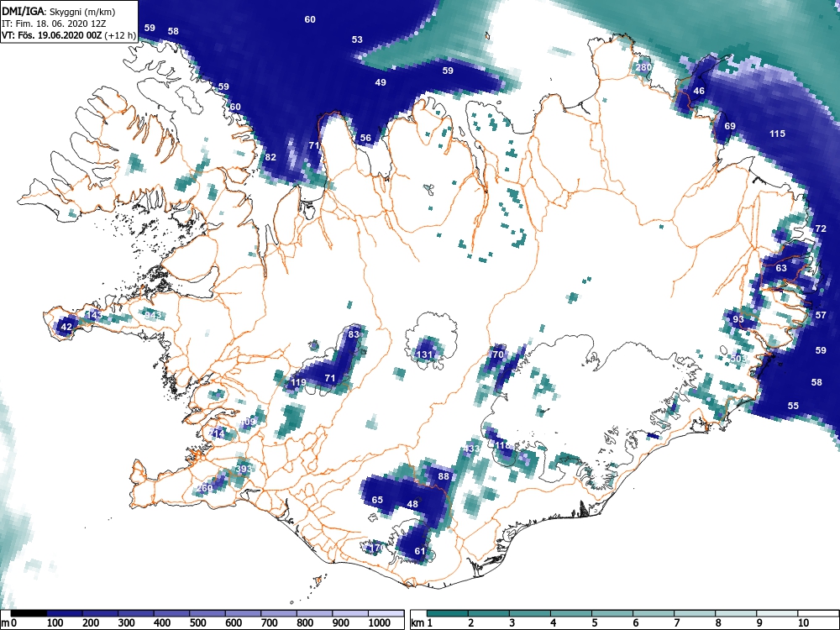Click the visibility value 143 on the map

pyautogui.click(x=94, y=315)
